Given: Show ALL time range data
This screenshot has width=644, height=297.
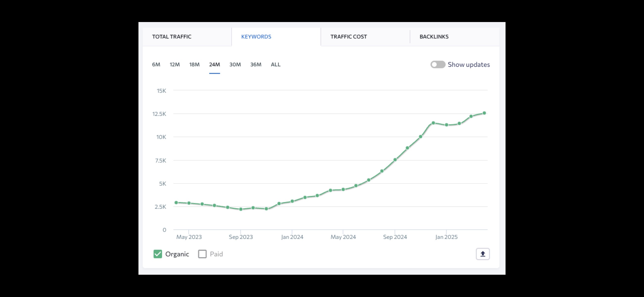Looking at the screenshot, I should (275, 64).
